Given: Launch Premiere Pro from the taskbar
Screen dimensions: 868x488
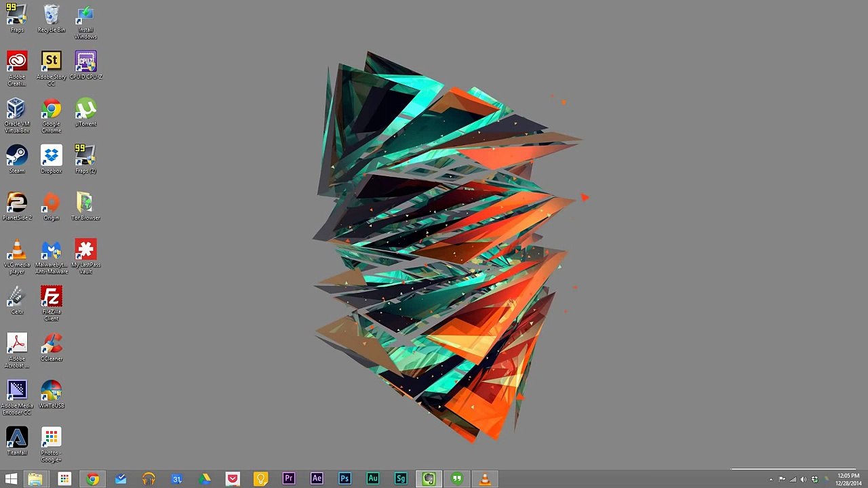Looking at the screenshot, I should click(x=289, y=479).
